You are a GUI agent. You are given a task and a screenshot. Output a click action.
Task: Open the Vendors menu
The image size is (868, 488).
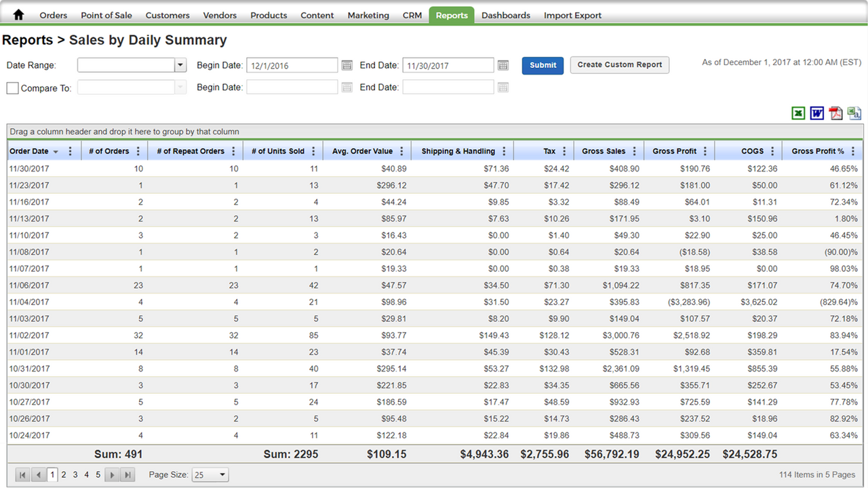[x=220, y=15]
